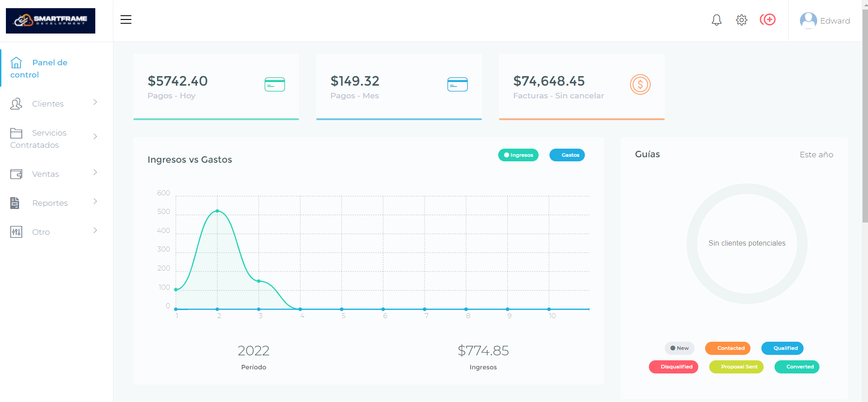Click Edward's user avatar icon
The height and width of the screenshot is (402, 868).
point(808,20)
